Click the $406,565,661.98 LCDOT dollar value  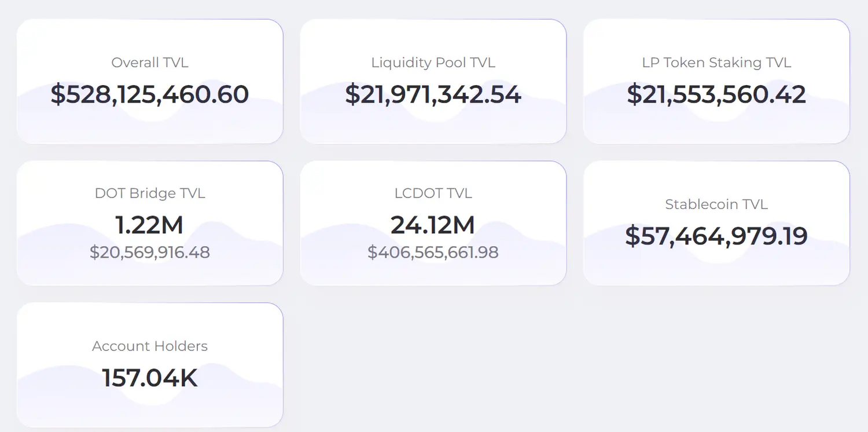[x=433, y=252]
